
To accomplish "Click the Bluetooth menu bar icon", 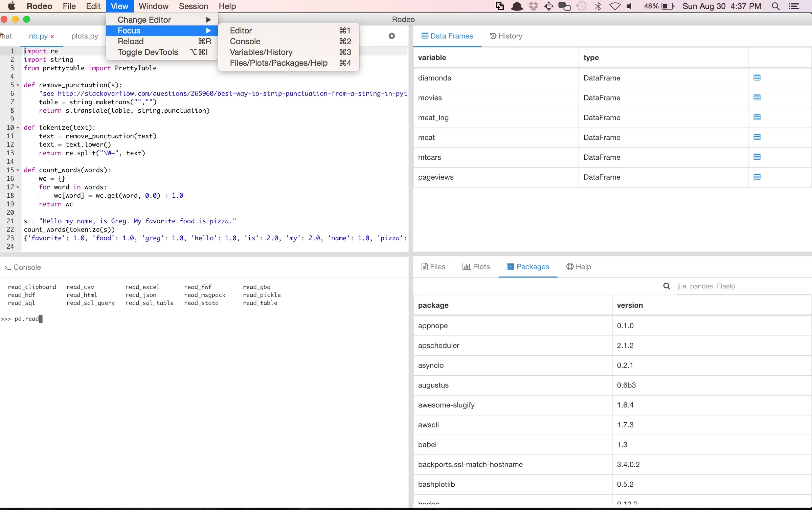I will pos(598,6).
